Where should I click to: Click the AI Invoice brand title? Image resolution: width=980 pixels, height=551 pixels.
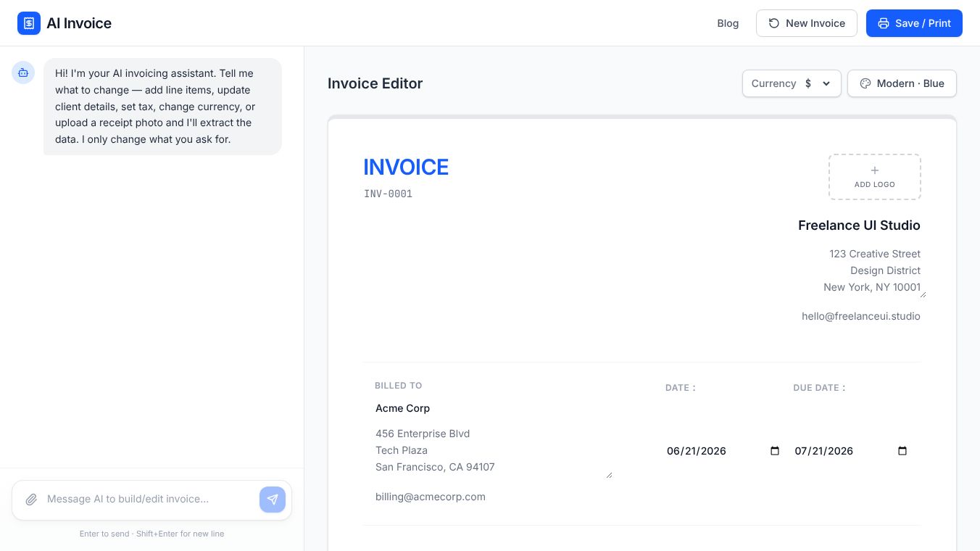79,23
